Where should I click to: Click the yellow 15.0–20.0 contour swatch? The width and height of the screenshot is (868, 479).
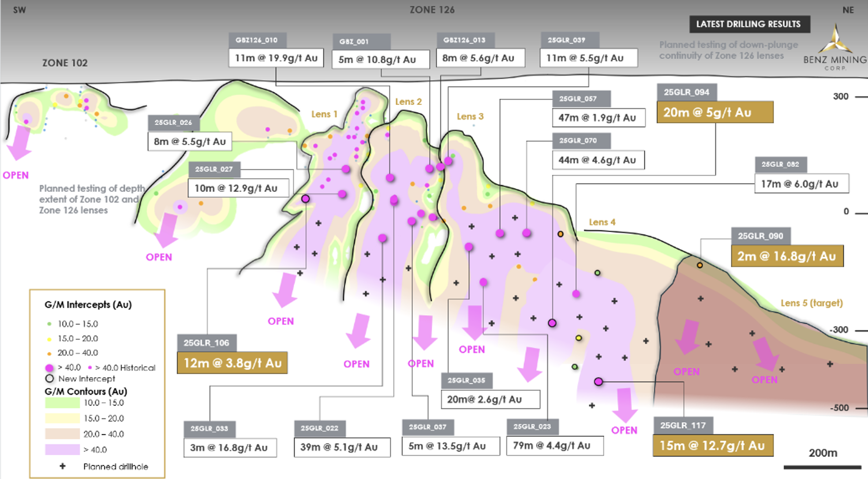click(x=62, y=418)
